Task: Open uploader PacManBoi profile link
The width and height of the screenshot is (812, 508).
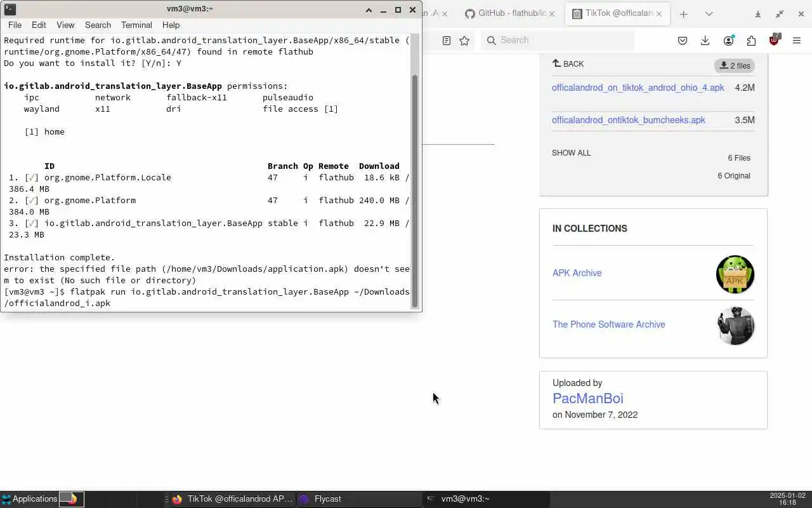Action: click(587, 398)
